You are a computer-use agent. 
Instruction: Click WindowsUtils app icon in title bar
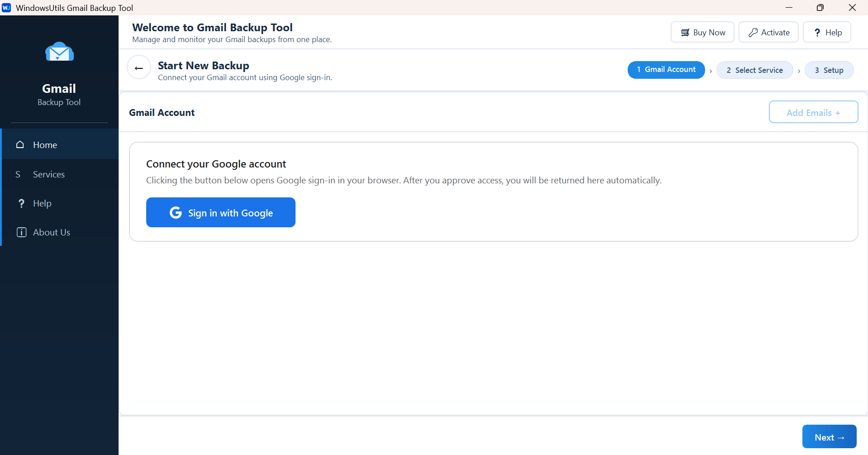[x=6, y=8]
